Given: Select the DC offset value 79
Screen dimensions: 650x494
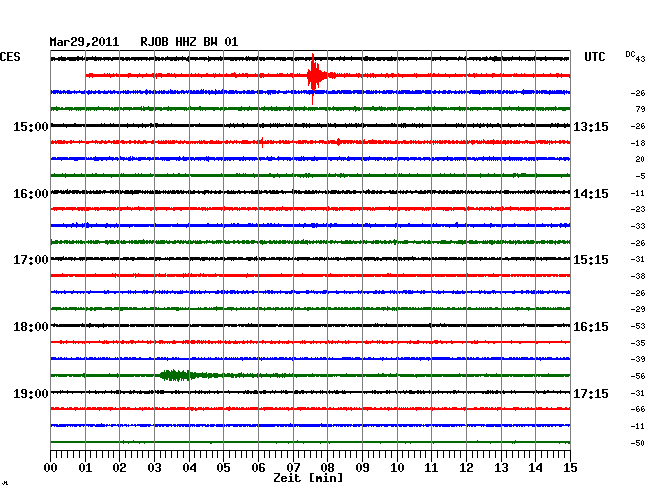Looking at the screenshot, I should tap(640, 109).
